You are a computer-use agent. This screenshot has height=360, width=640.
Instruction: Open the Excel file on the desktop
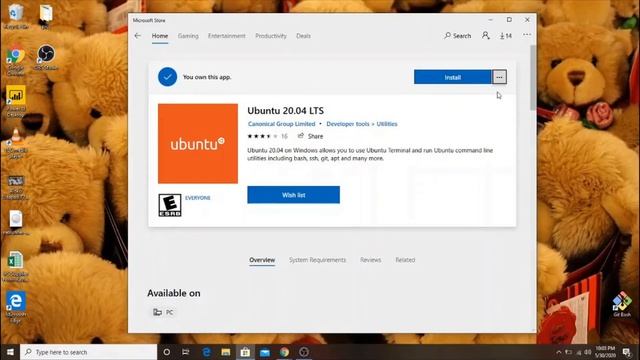click(x=16, y=266)
